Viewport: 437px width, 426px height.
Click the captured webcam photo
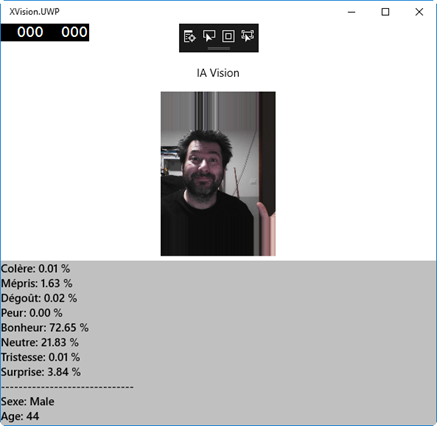tap(218, 174)
